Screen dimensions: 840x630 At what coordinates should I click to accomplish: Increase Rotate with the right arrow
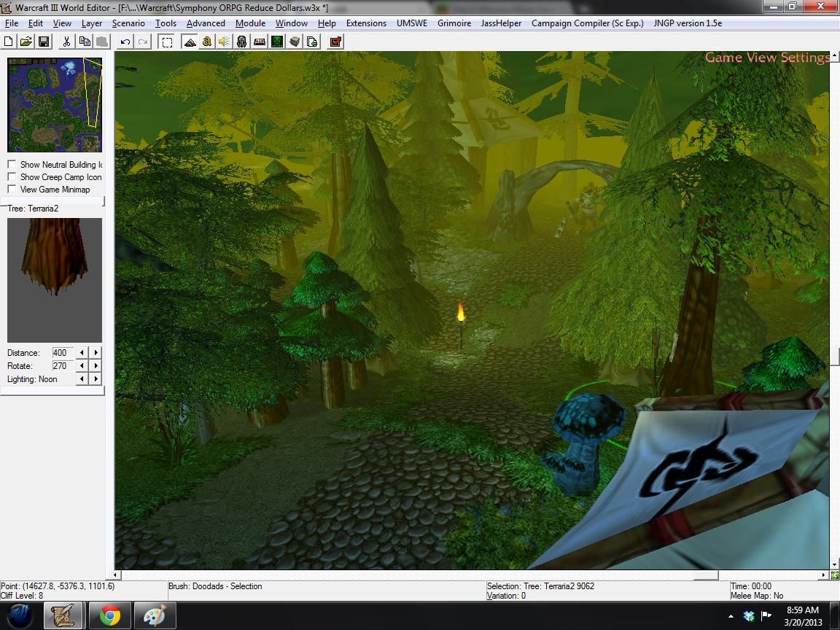pyautogui.click(x=96, y=366)
